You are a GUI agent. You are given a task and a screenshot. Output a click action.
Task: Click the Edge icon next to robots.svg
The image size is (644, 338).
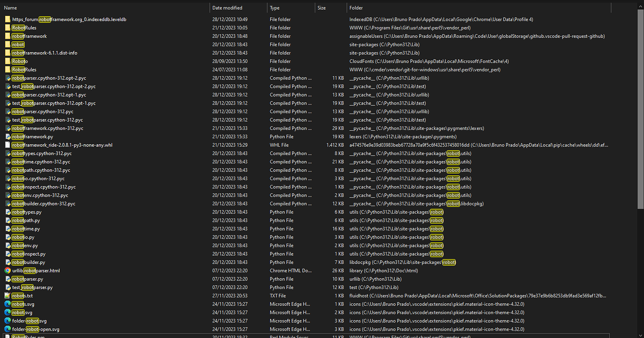click(7, 304)
